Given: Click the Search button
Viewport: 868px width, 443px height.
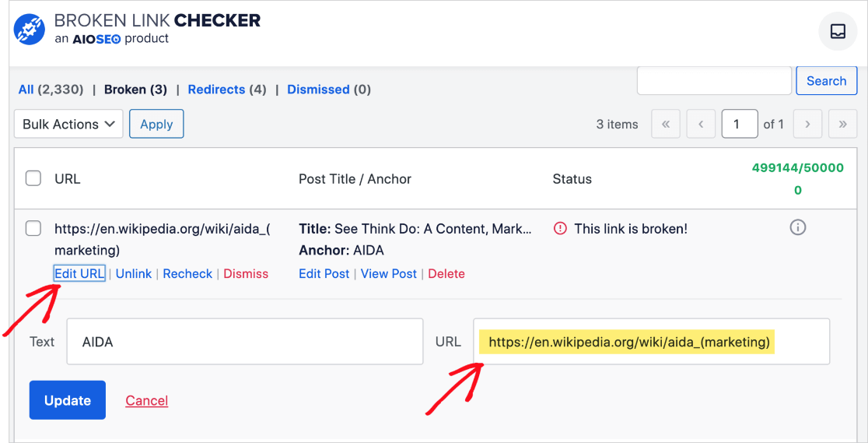Looking at the screenshot, I should pos(826,81).
